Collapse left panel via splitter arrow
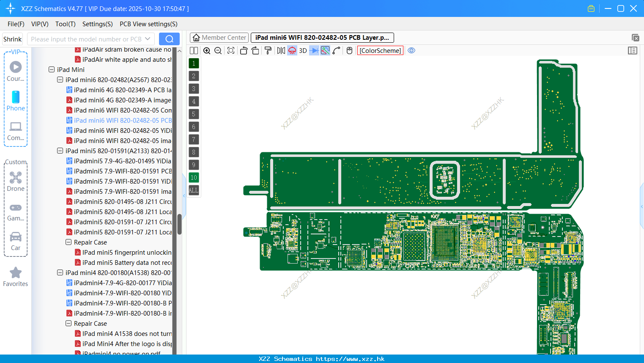 click(184, 195)
